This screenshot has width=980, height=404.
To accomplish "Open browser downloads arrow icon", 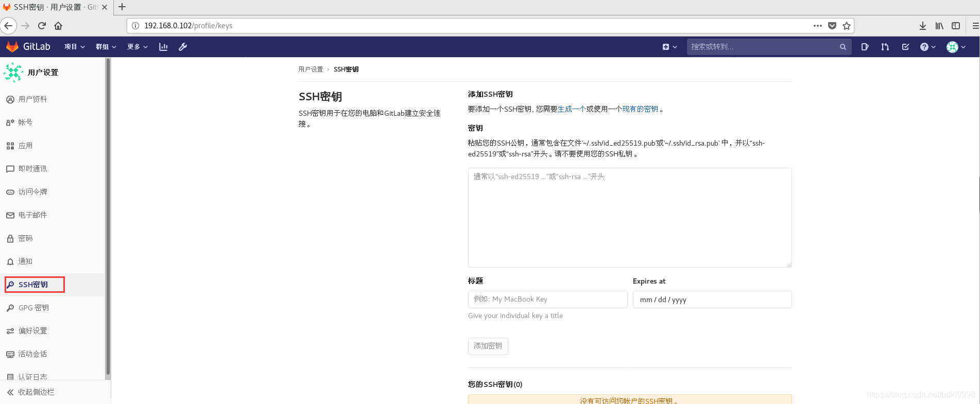I will 923,26.
